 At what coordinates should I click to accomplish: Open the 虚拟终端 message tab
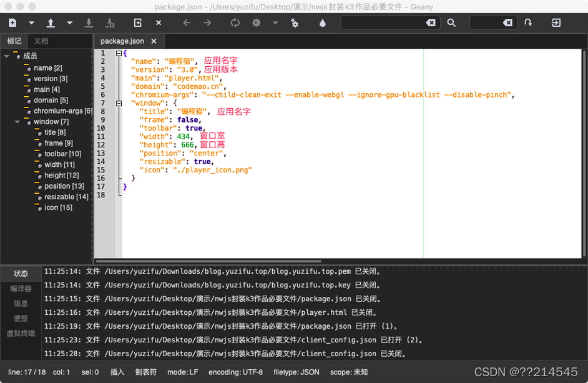(x=21, y=334)
